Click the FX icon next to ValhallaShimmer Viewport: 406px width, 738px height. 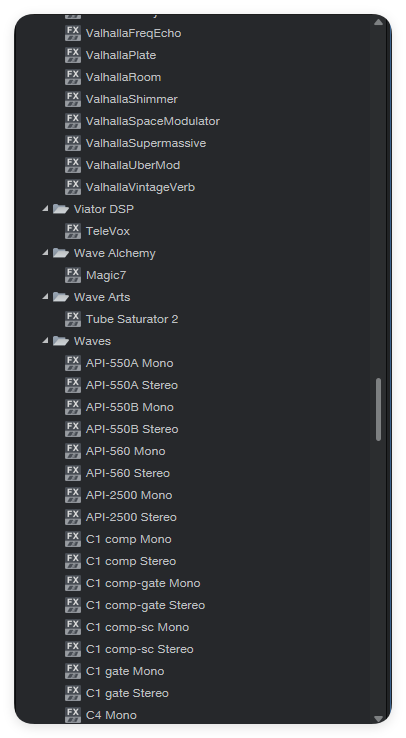click(73, 99)
